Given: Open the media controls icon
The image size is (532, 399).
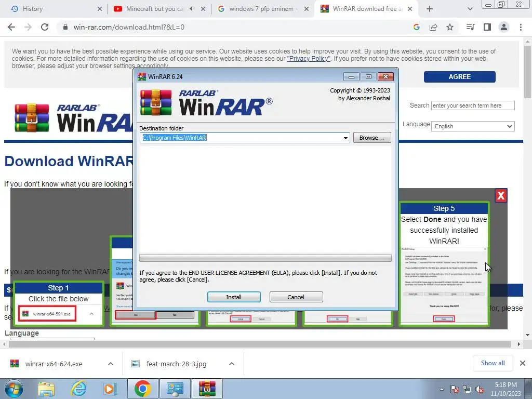Looking at the screenshot, I should click(x=471, y=27).
